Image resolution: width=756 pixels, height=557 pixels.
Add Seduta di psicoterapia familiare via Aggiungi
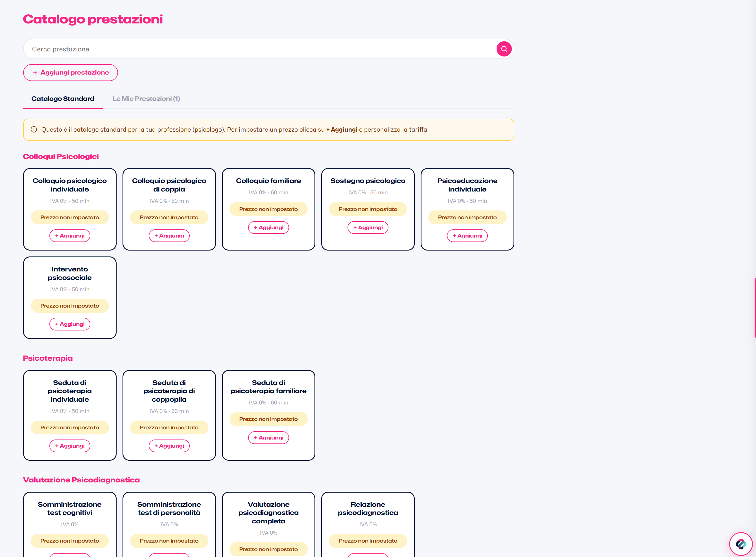pos(268,438)
